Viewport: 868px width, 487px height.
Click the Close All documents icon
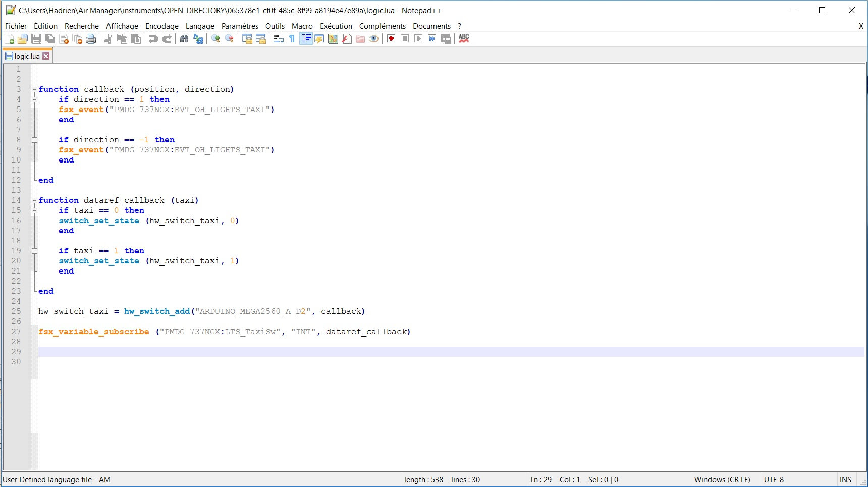[x=77, y=39]
